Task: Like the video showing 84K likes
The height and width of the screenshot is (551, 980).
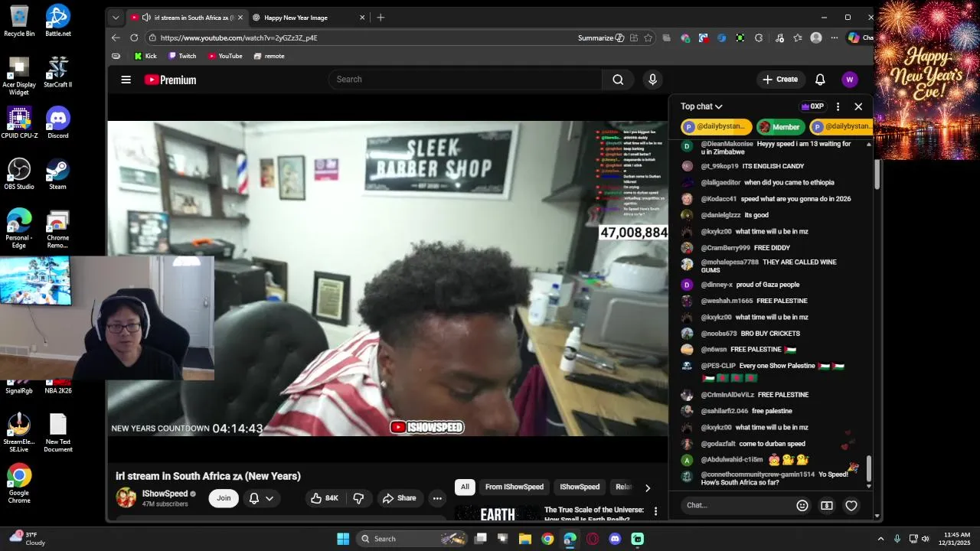Action: click(x=325, y=498)
